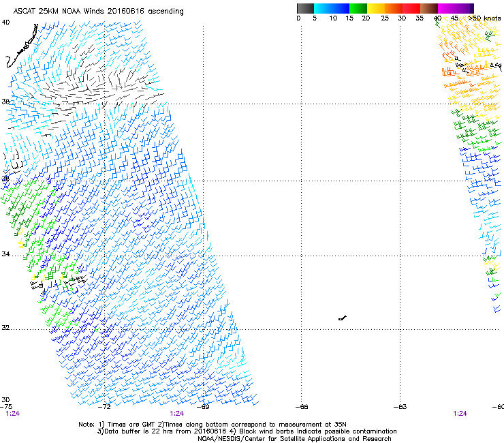
Task: Click the longitude axis label '-75'
Action: click(6, 407)
